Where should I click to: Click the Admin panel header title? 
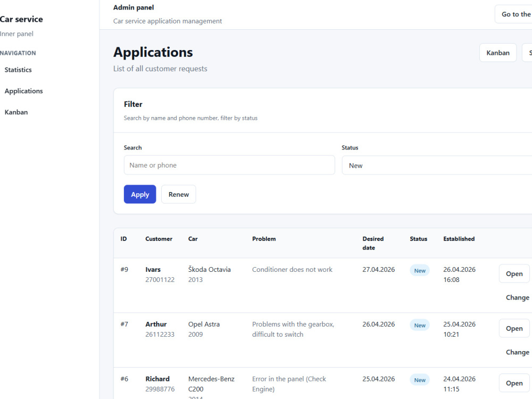tap(134, 7)
